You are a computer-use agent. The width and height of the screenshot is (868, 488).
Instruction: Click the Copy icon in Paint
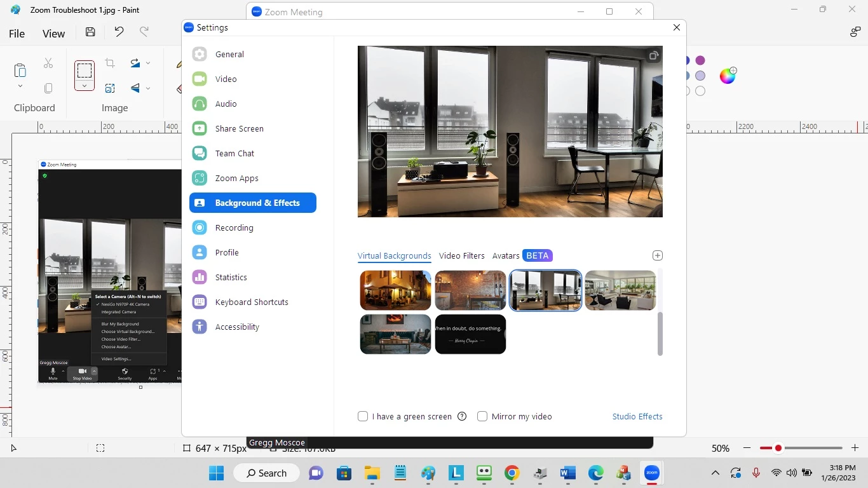coord(48,88)
